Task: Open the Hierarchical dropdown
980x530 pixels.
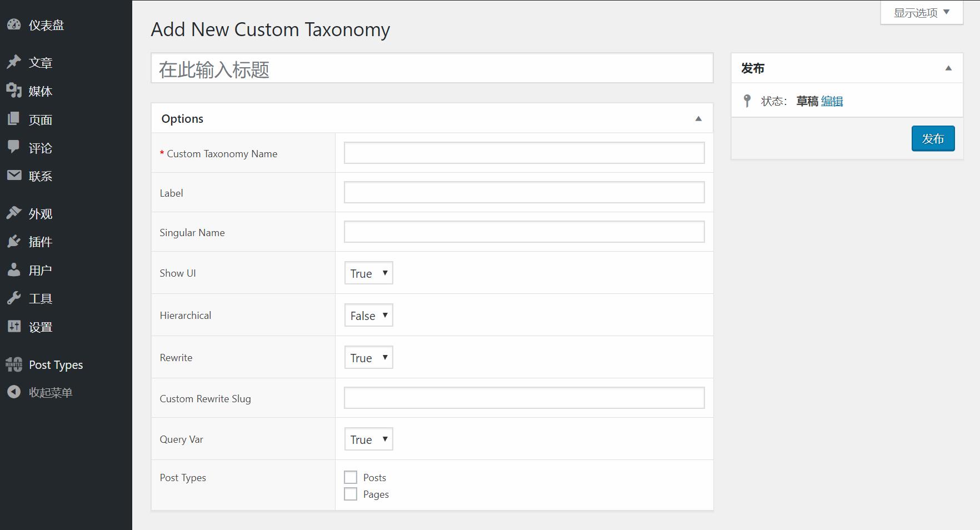Action: click(x=368, y=316)
